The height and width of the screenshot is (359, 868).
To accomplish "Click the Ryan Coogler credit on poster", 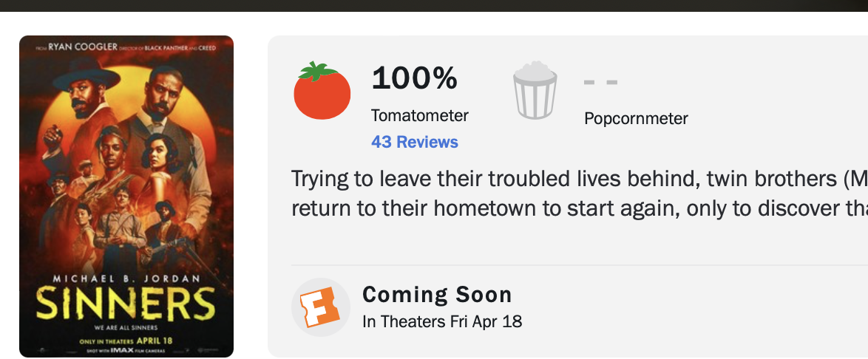I will [83, 47].
